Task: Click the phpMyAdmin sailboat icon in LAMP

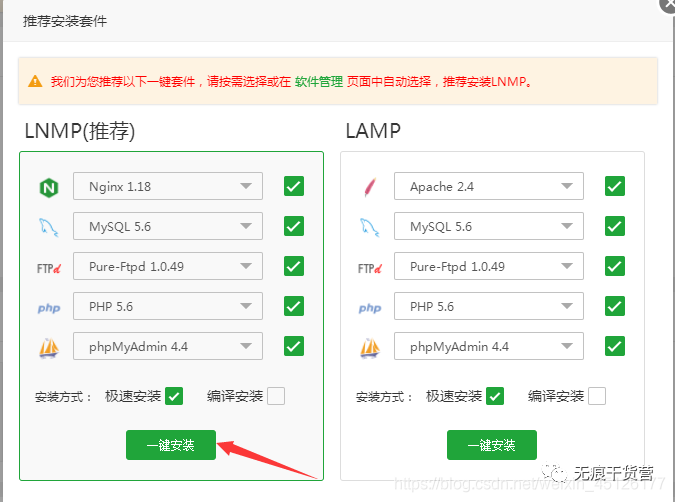Action: click(x=370, y=348)
